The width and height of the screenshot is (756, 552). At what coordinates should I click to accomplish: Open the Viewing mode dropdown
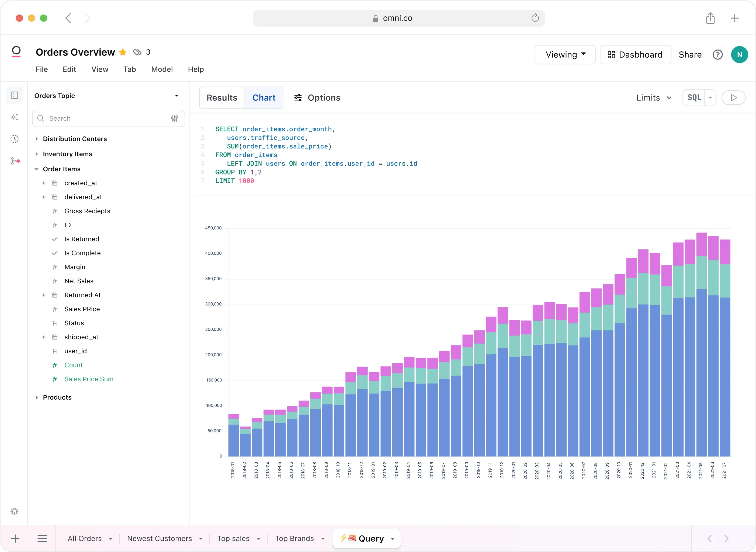pyautogui.click(x=565, y=54)
